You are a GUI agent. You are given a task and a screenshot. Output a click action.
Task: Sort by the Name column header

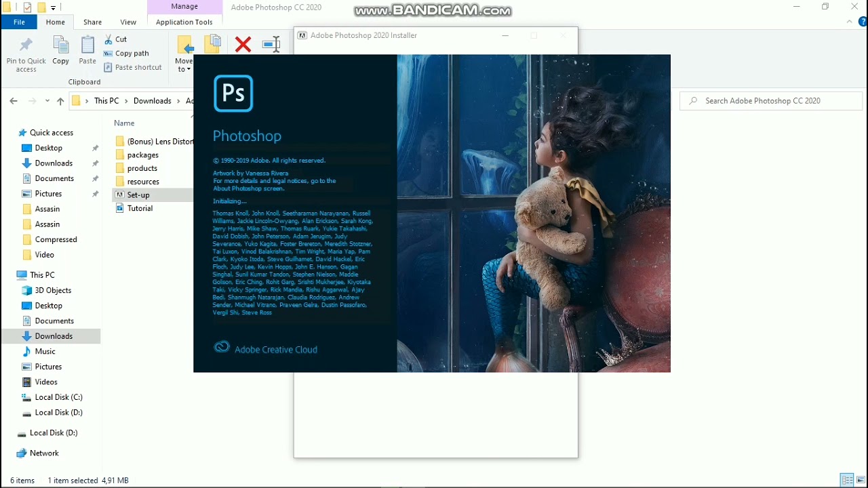(x=124, y=123)
